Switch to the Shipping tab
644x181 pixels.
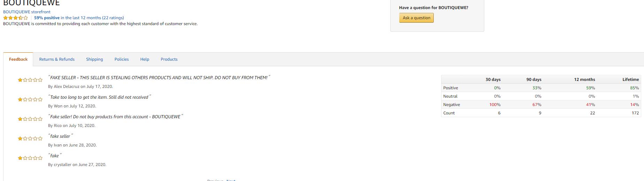click(x=94, y=59)
